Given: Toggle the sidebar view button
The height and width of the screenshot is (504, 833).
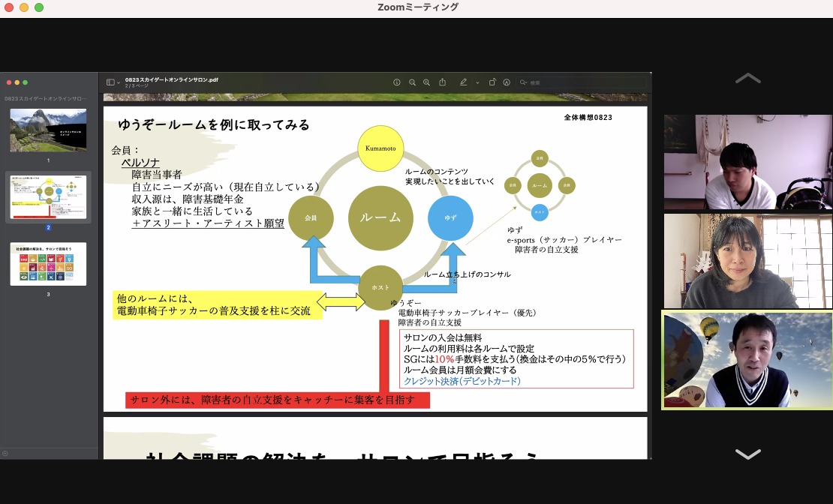Looking at the screenshot, I should [x=110, y=82].
